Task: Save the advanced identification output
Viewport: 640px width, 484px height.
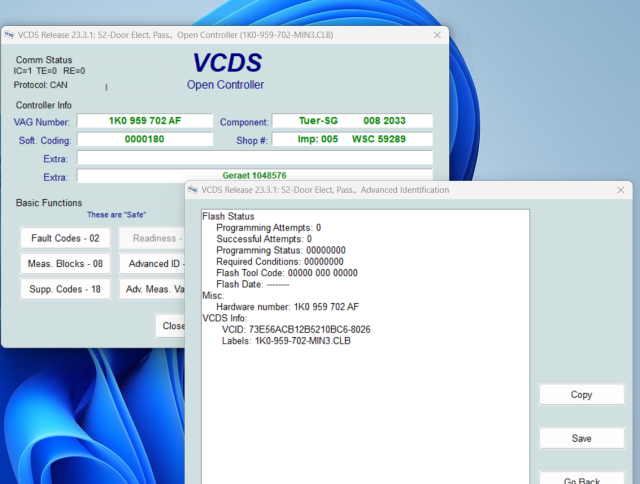Action: point(581,438)
